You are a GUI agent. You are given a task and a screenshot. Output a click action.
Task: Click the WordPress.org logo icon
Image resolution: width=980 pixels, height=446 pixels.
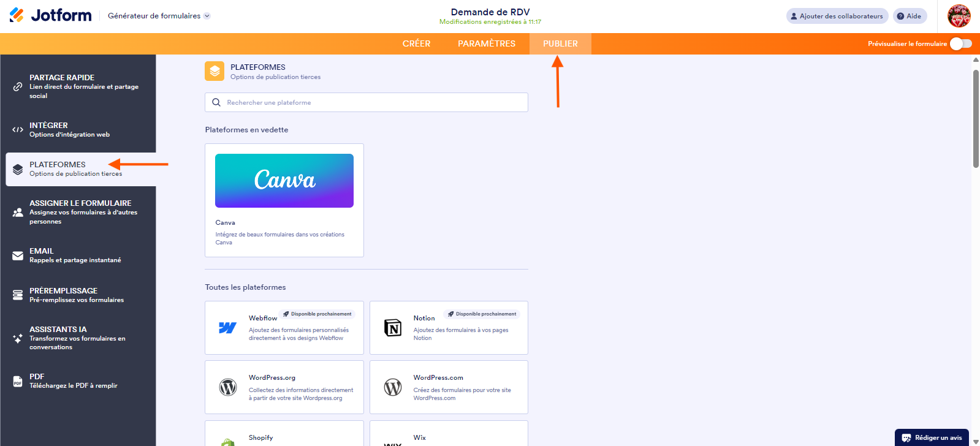click(228, 387)
